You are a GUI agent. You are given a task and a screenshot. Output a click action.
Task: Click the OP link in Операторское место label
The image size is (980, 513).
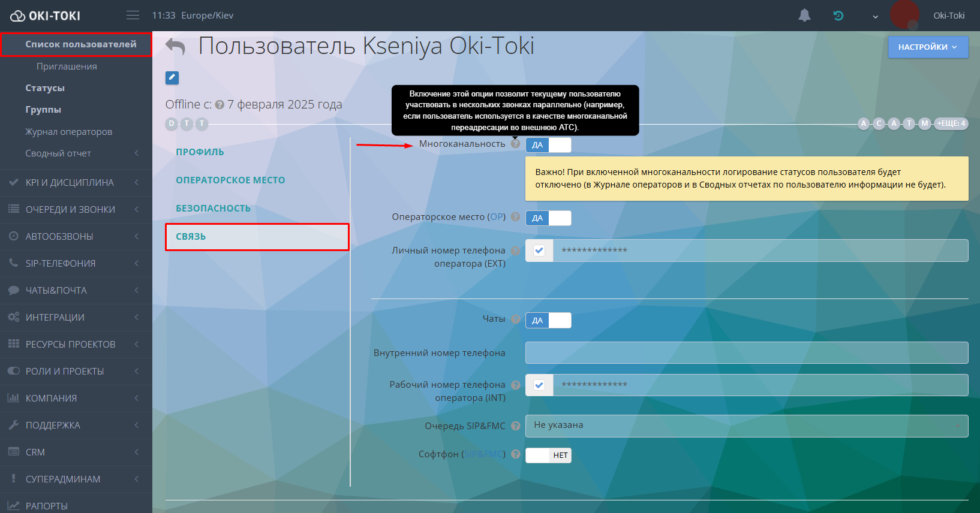(496, 217)
